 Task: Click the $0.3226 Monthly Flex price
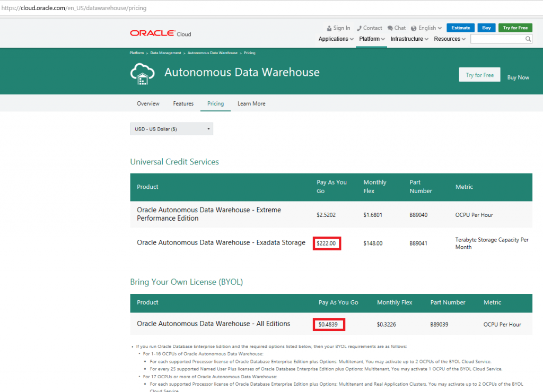pos(386,325)
